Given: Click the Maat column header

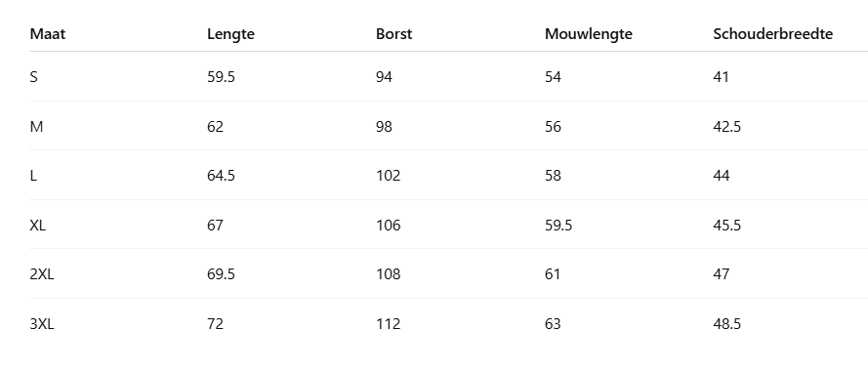Looking at the screenshot, I should point(48,34).
